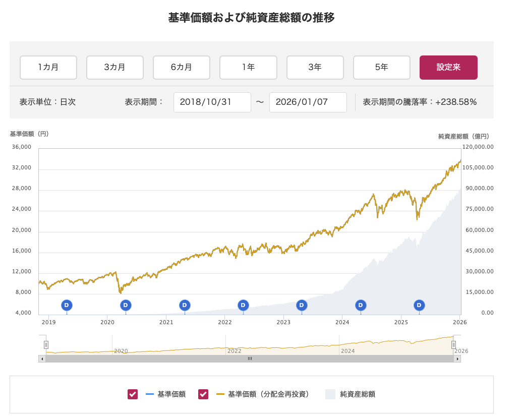Click the dividend marker near 2022
The width and height of the screenshot is (524, 420).
243,305
